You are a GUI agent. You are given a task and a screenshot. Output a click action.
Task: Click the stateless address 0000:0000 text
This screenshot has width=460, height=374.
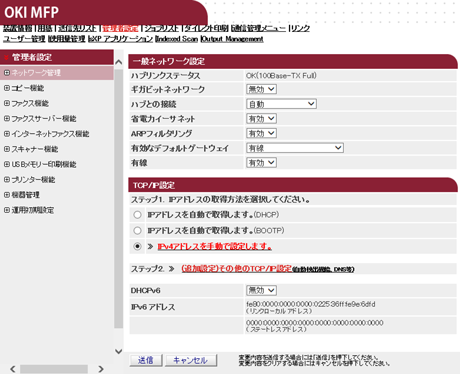point(315,323)
